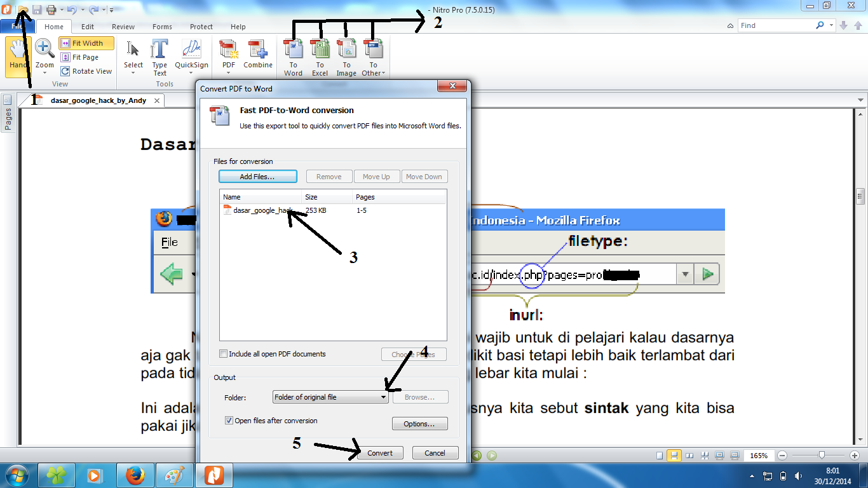This screenshot has width=868, height=488.
Task: Click the continuous page view icon
Action: [674, 456]
